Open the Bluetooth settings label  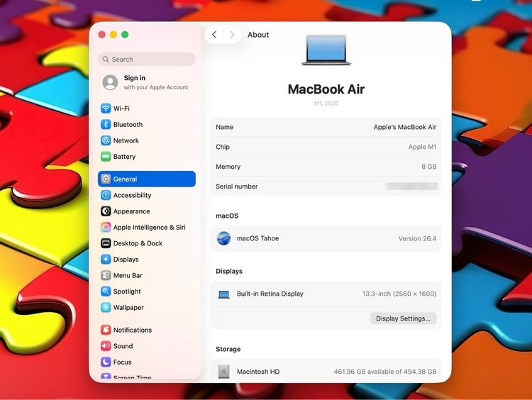point(128,125)
